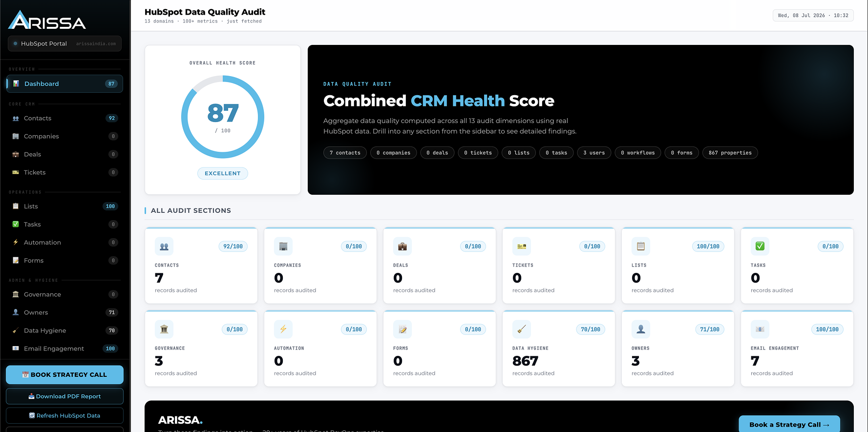Click the 71/100 score on Owners card
868x432 pixels.
710,329
